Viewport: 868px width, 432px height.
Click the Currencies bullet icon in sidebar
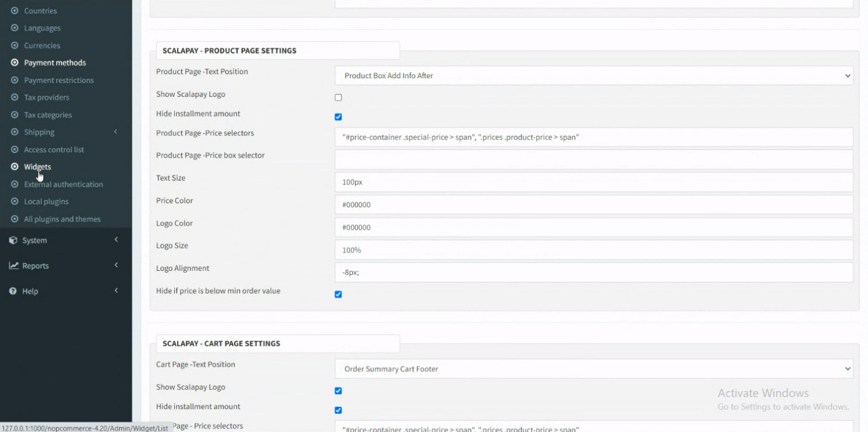coord(15,46)
